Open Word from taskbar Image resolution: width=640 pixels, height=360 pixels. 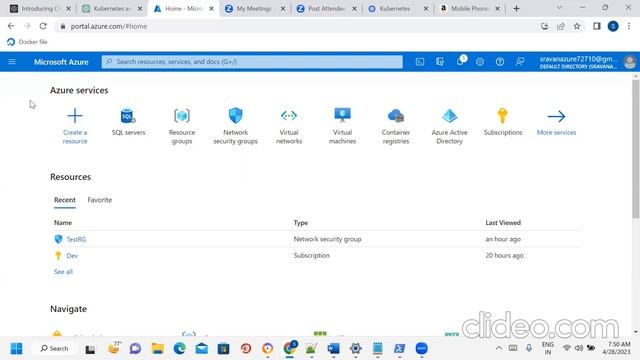coord(333,349)
